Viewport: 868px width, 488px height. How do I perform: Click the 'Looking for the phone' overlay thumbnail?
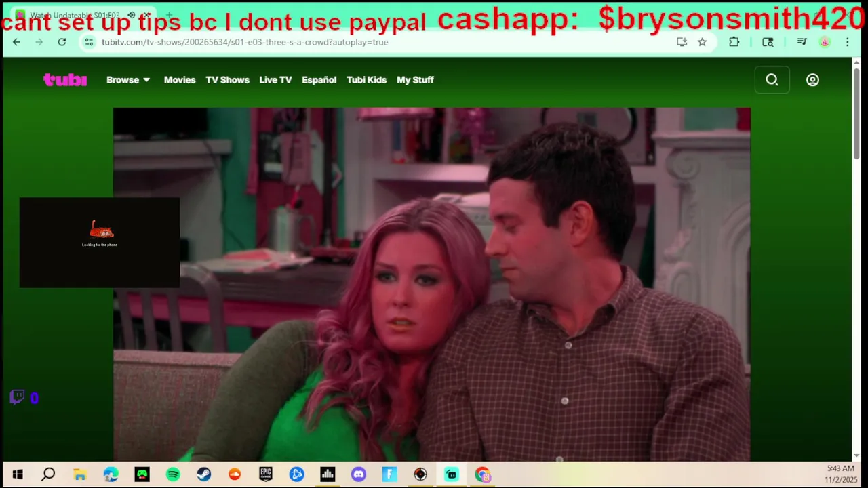tap(100, 243)
